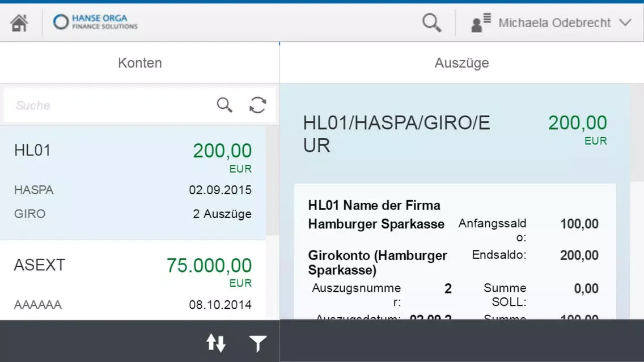Screen dimensions: 644x362
Task: Open the Hanse Orga Finance Solutions logo
Action: (95, 22)
